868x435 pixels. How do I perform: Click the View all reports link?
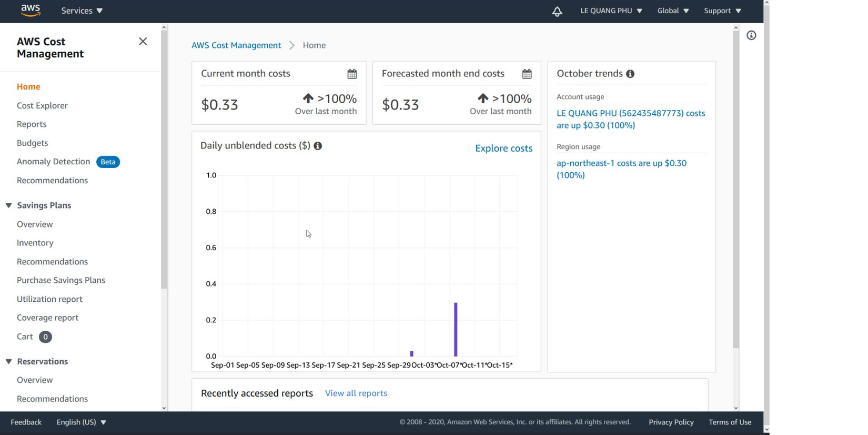pyautogui.click(x=356, y=393)
